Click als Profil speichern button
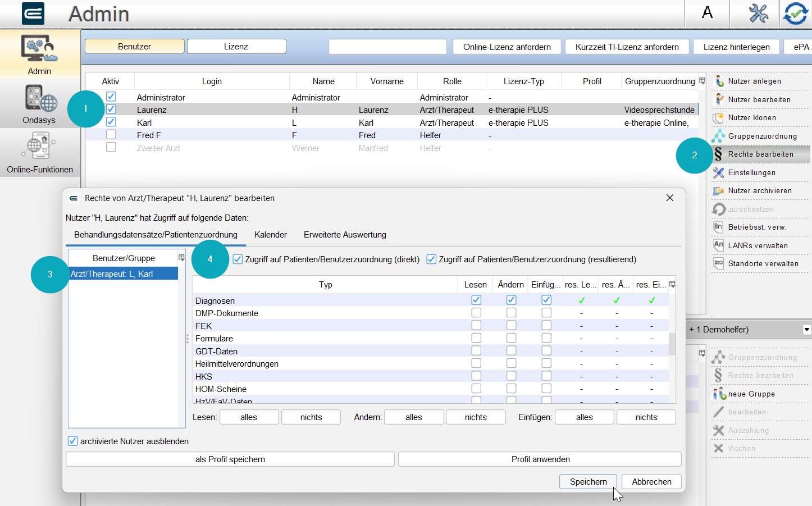Image resolution: width=812 pixels, height=506 pixels. coord(230,459)
